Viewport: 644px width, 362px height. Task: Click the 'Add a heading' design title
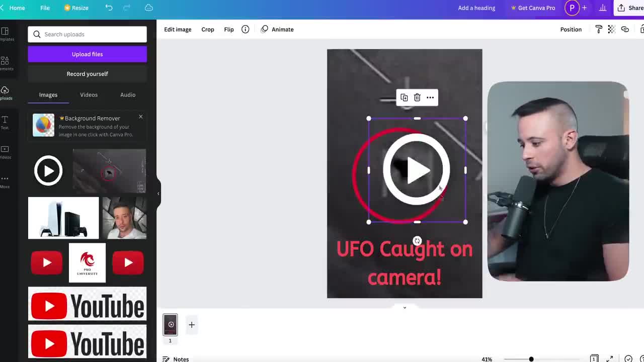[476, 8]
